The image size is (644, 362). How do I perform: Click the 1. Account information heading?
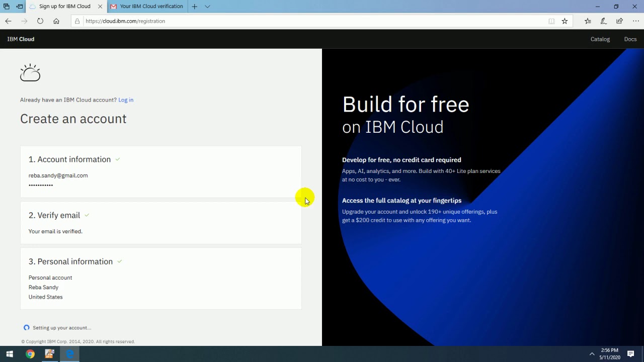click(x=69, y=159)
